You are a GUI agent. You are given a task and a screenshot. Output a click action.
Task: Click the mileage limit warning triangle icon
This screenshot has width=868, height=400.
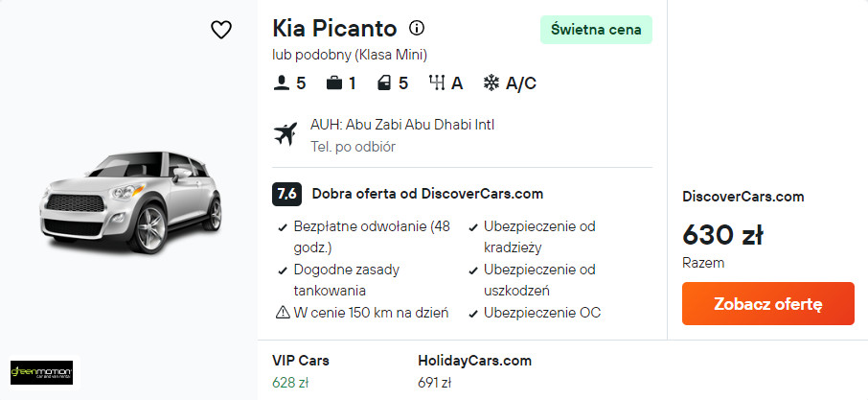point(283,312)
